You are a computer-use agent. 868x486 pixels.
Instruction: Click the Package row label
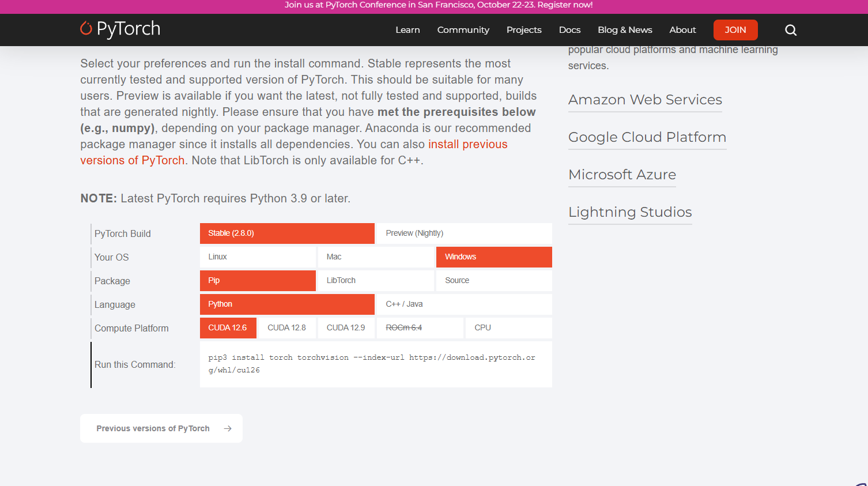(x=112, y=281)
